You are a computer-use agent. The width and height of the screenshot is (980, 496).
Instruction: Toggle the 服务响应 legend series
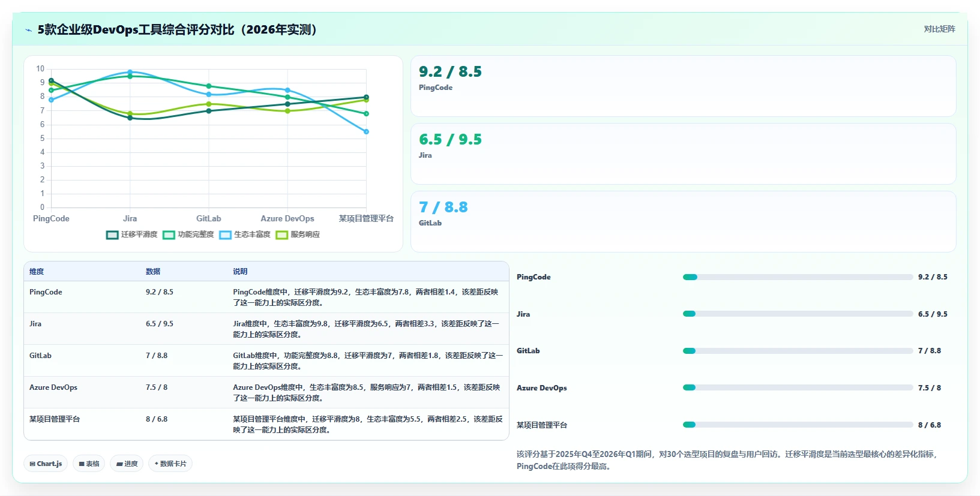(298, 235)
